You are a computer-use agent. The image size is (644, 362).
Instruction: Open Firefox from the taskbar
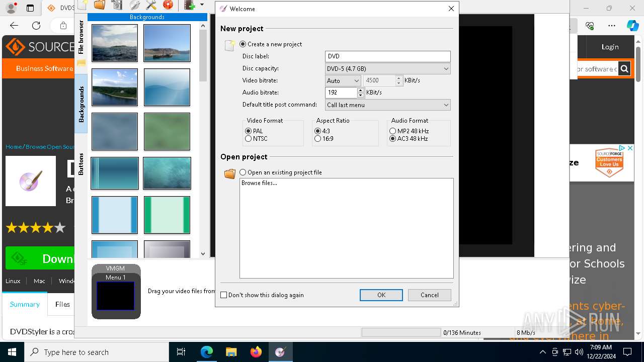256,352
